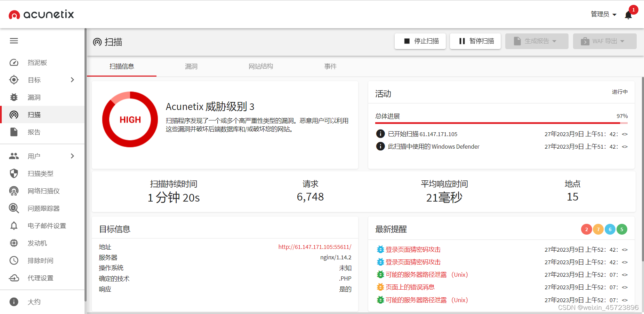Image resolution: width=644 pixels, height=314 pixels.
Task: Switch to the 事件 tab
Action: click(330, 66)
